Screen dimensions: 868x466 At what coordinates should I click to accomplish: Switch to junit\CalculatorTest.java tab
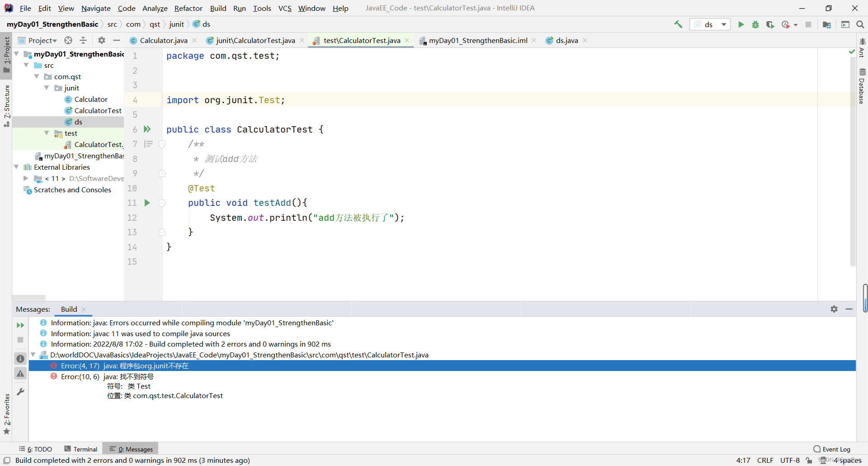pos(255,40)
